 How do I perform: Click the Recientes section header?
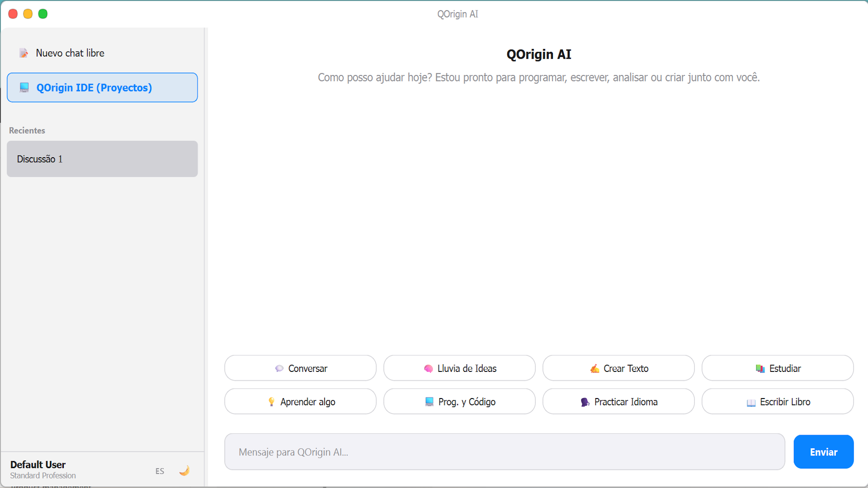pyautogui.click(x=27, y=131)
